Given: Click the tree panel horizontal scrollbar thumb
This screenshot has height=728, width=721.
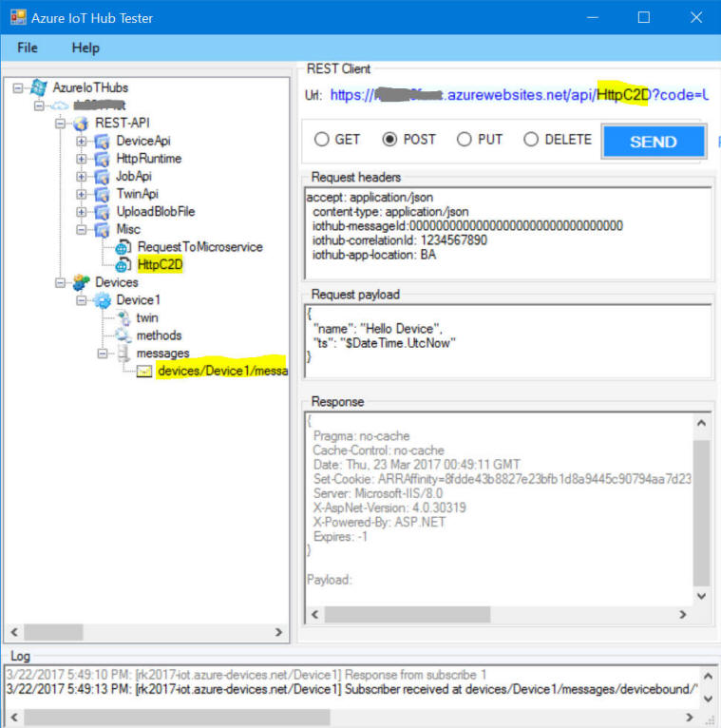Looking at the screenshot, I should click(x=53, y=632).
